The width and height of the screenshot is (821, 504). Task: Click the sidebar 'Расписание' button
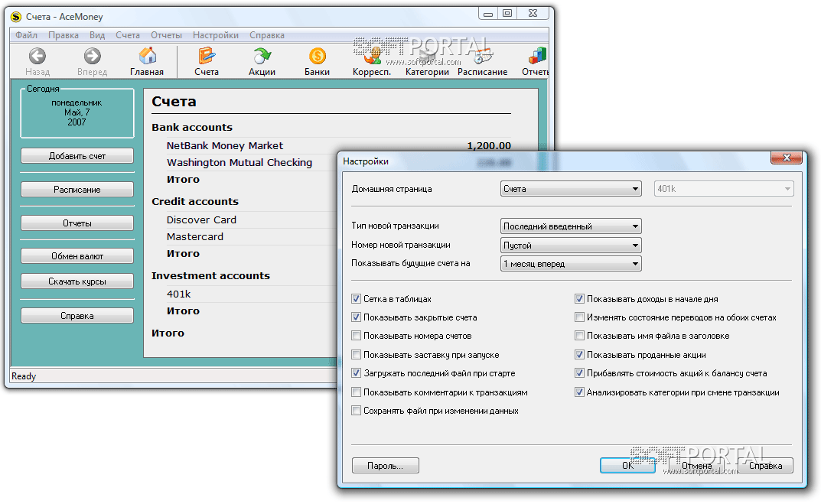click(x=77, y=190)
